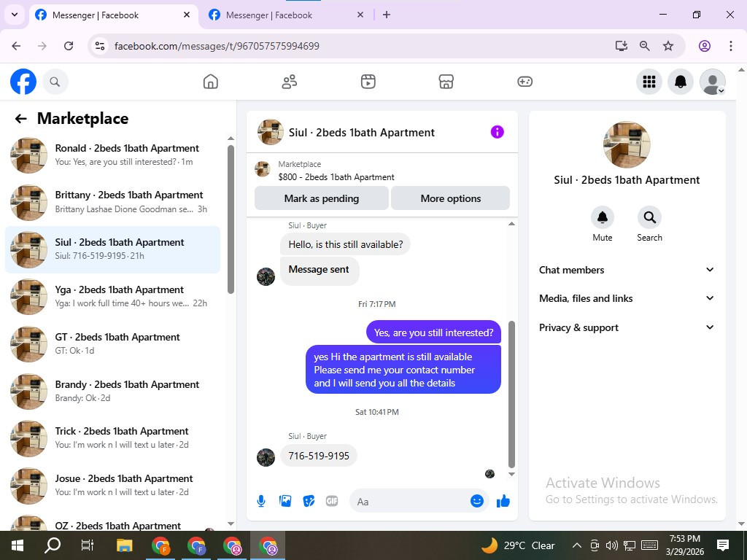Open zoom magnifier in address bar

[x=644, y=46]
